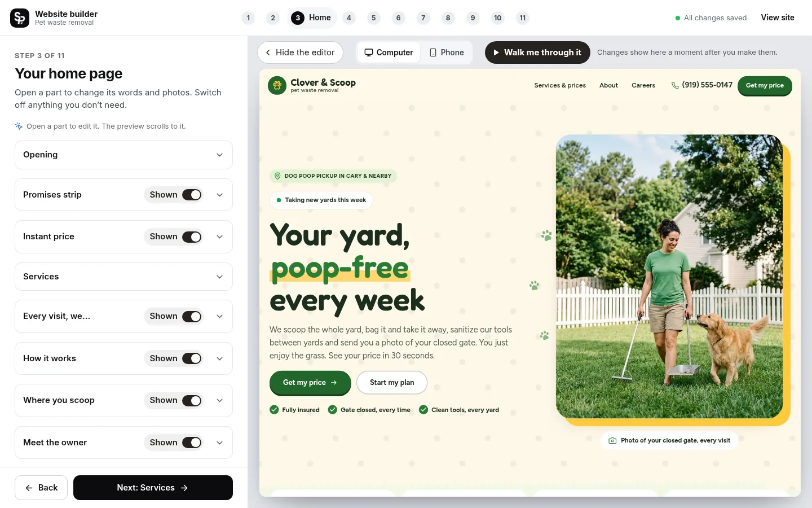Click Start my plan in preview
This screenshot has height=508, width=812.
coord(392,383)
